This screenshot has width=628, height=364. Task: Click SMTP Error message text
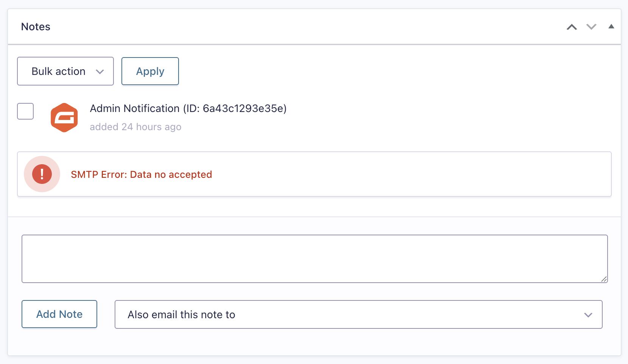(x=141, y=174)
